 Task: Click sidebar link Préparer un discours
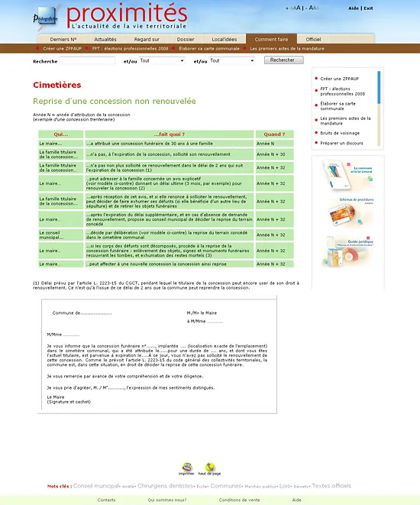tap(341, 143)
